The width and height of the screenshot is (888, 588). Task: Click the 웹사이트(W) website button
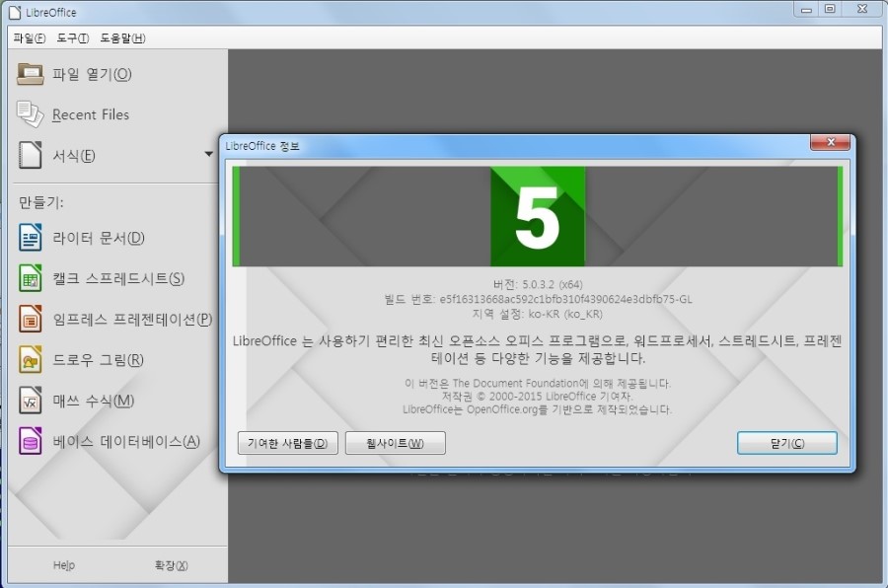[396, 443]
